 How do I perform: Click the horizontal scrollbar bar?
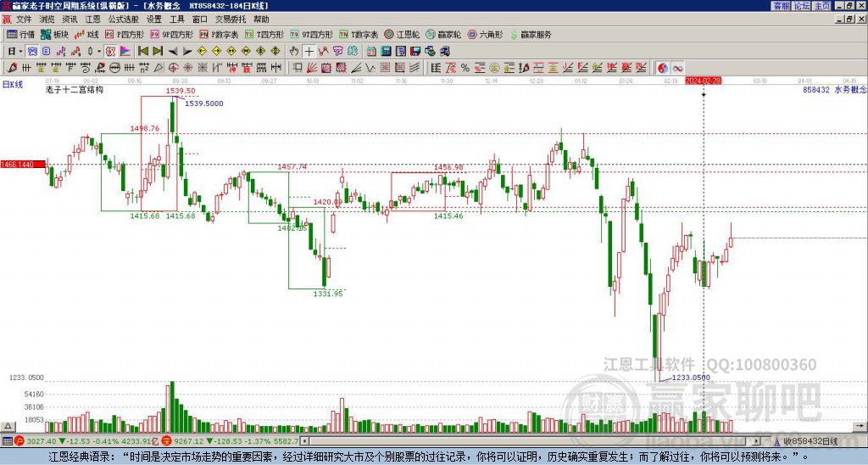531,441
